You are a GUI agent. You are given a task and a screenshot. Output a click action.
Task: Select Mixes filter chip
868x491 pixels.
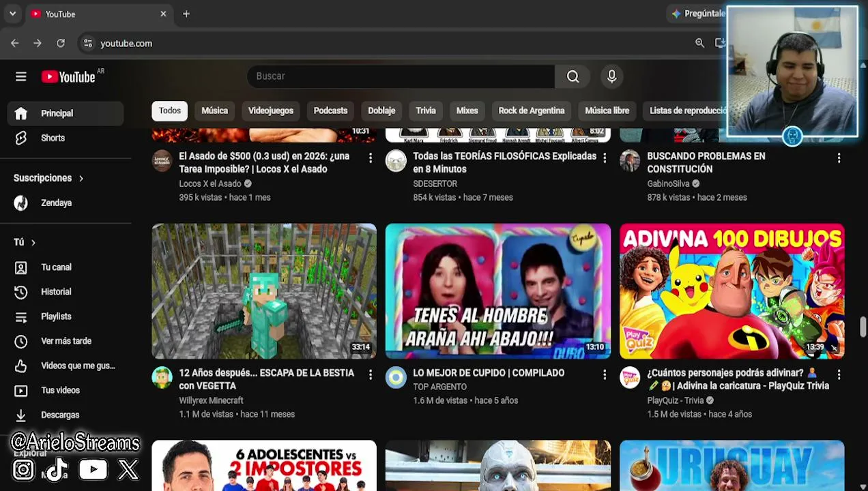coord(467,110)
